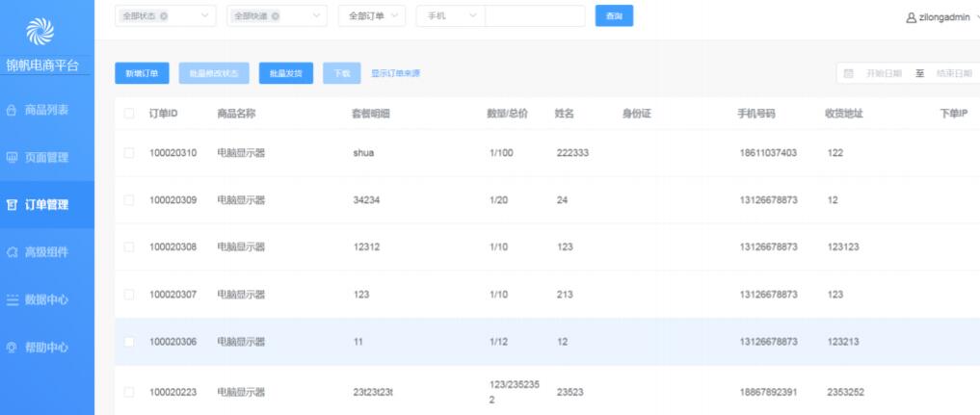Check the box for order 100020310
The width and height of the screenshot is (980, 415).
(x=129, y=153)
